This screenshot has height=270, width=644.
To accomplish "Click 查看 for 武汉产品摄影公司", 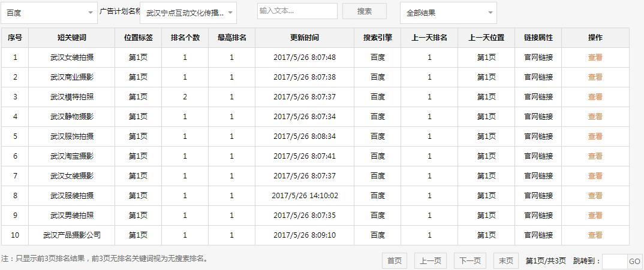I will (595, 235).
